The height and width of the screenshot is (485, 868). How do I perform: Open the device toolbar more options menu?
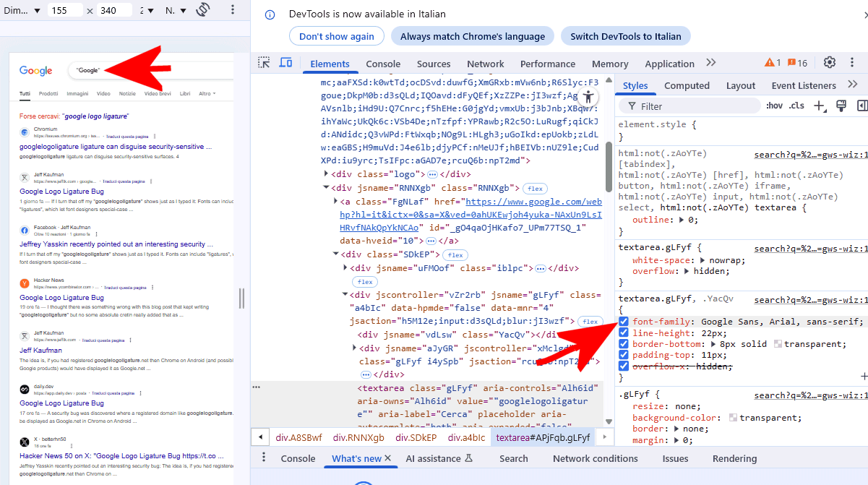[x=232, y=10]
